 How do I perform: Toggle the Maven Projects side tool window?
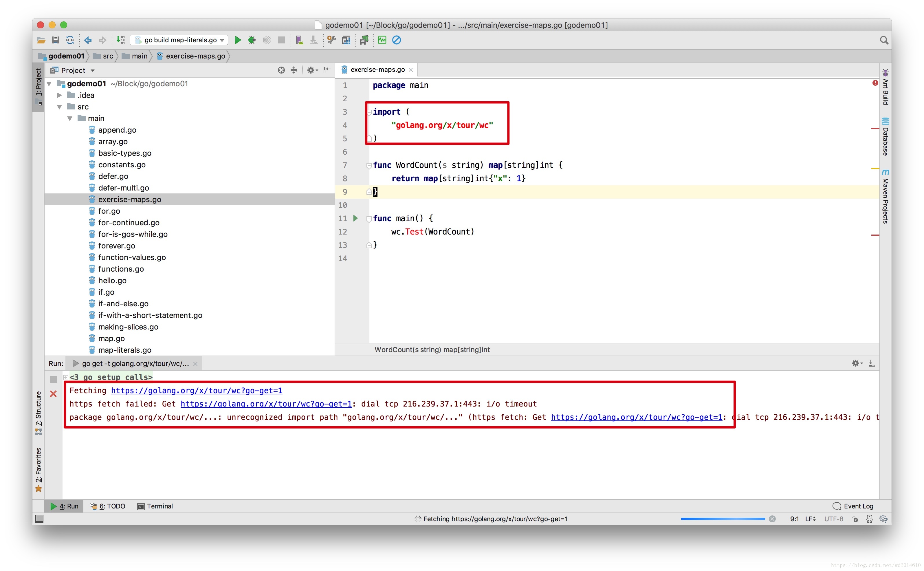[885, 196]
